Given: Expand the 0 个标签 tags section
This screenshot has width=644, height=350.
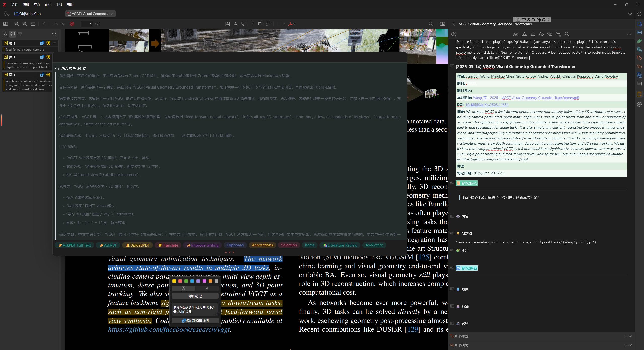Looking at the screenshot, I should [630, 336].
